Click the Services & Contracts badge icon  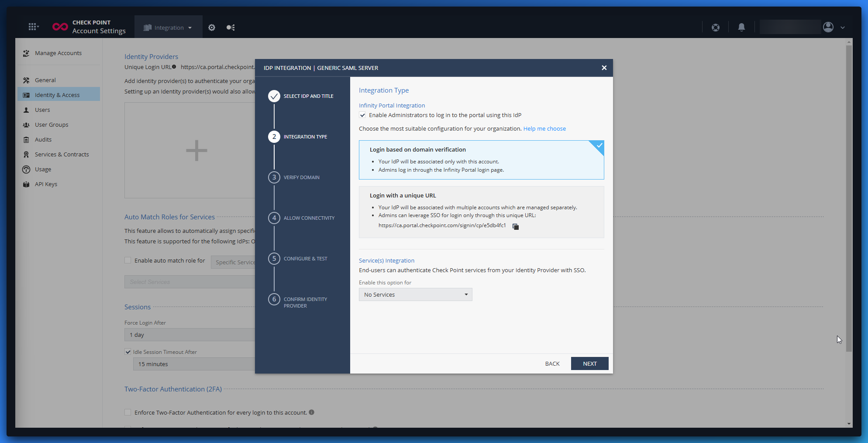[x=26, y=155]
